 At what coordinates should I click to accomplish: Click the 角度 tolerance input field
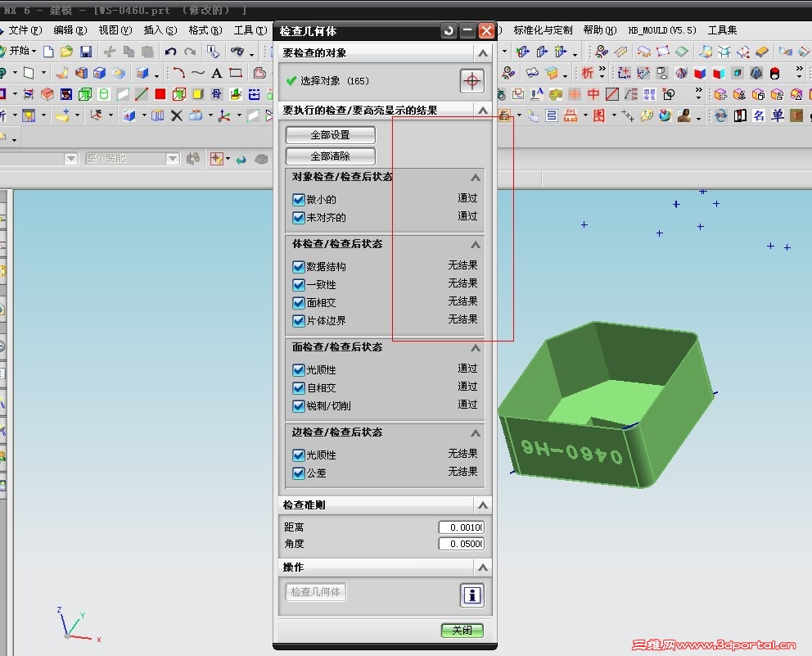pyautogui.click(x=462, y=544)
